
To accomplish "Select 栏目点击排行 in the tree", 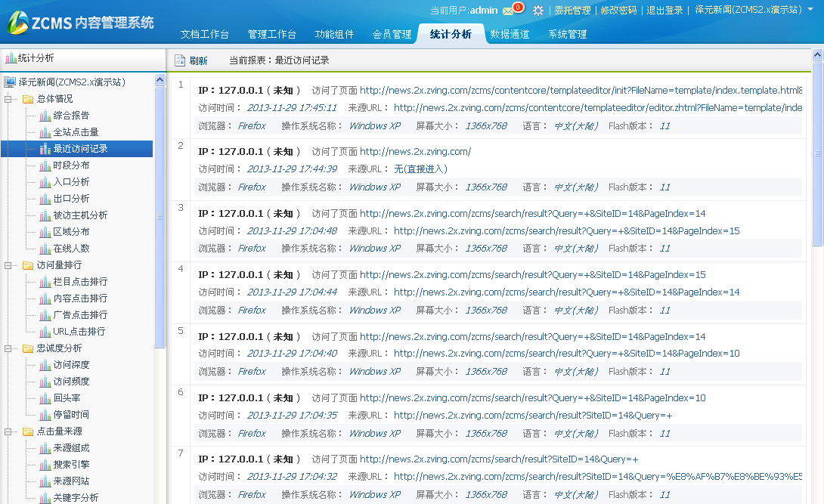I will [x=80, y=282].
